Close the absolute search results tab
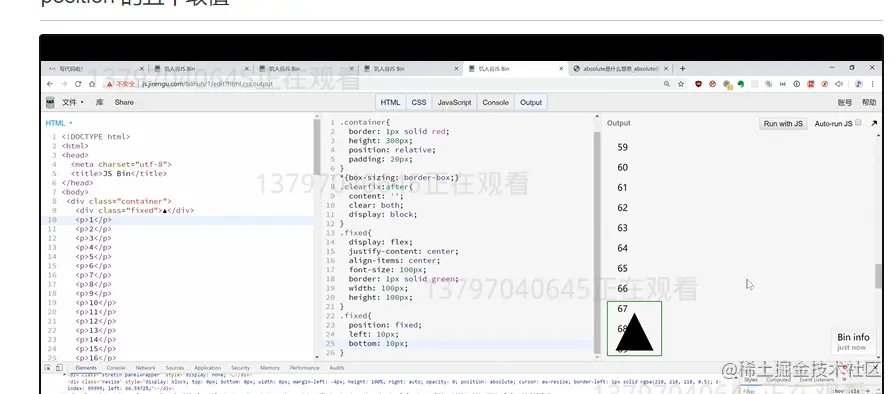 click(x=666, y=69)
